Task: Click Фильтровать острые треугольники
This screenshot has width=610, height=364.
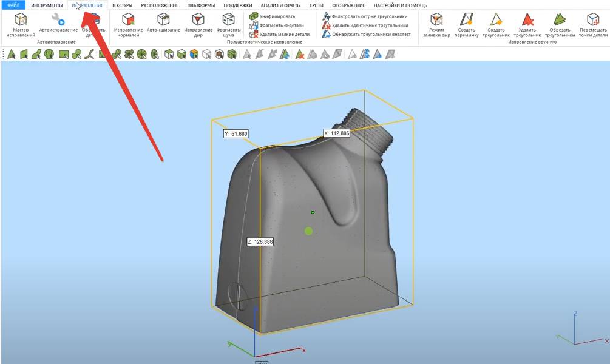Action: pyautogui.click(x=369, y=16)
